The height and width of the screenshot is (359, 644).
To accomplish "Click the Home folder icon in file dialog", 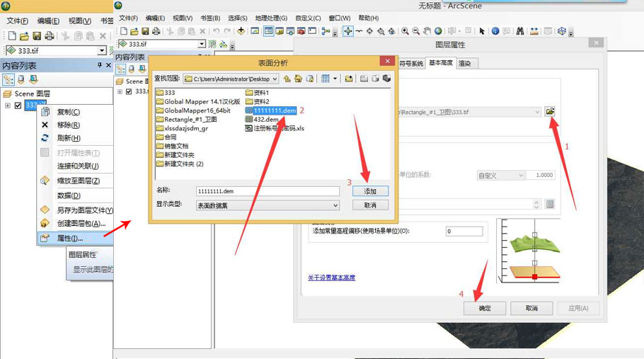I will point(298,79).
